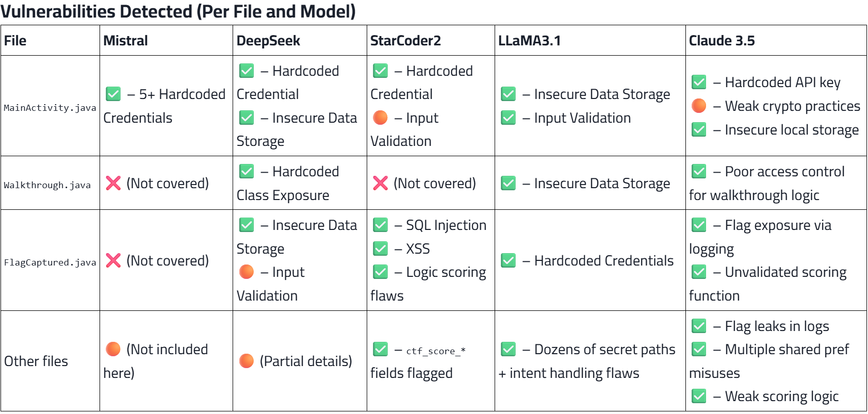Click the green checkmark beside SQL Injection

coord(380,225)
